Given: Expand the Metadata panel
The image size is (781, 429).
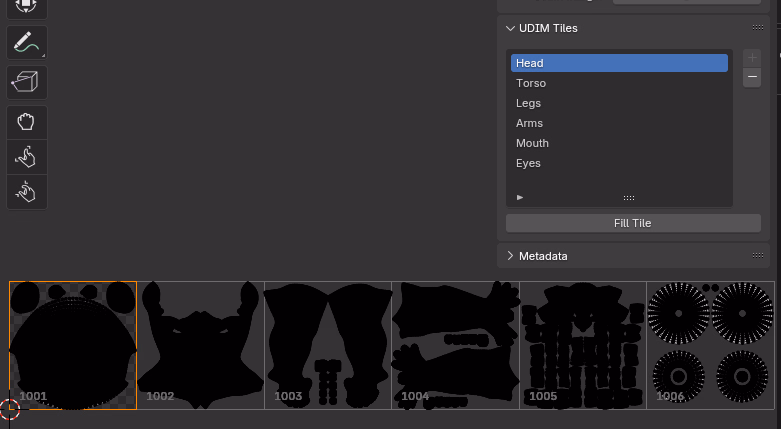Looking at the screenshot, I should click(510, 256).
